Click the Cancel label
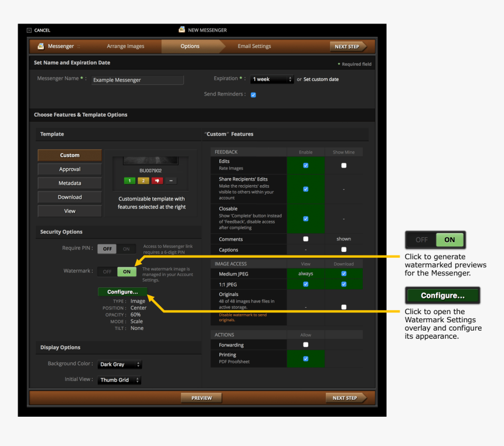Screen dimensions: 504x446 tap(42, 30)
